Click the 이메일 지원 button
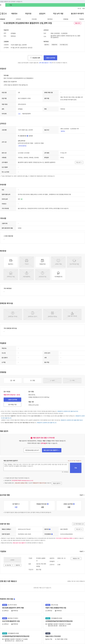 [13, 405]
